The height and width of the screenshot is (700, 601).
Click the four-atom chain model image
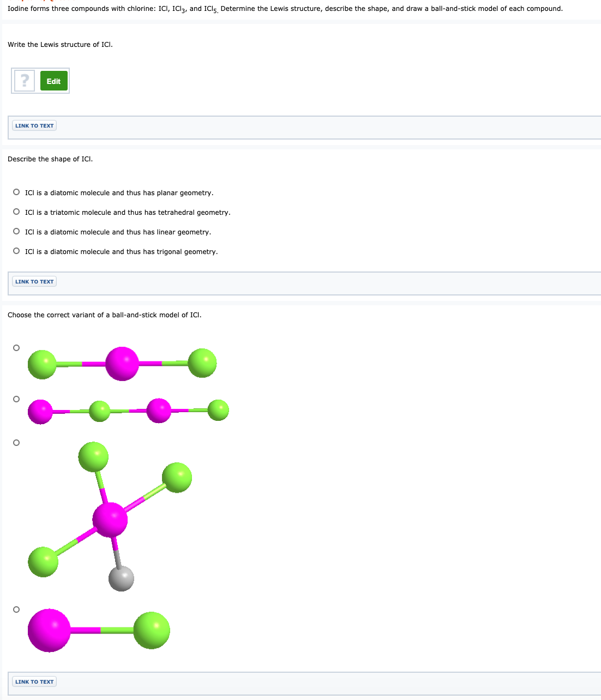tap(128, 411)
